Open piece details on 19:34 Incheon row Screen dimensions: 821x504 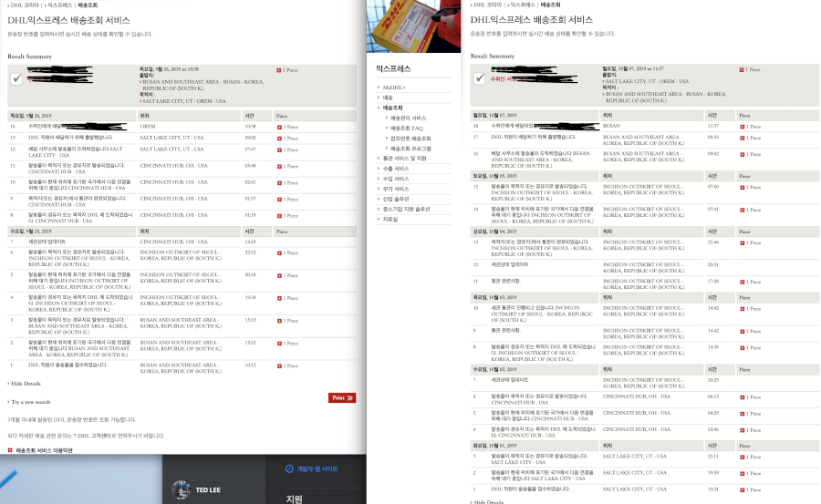click(x=279, y=298)
